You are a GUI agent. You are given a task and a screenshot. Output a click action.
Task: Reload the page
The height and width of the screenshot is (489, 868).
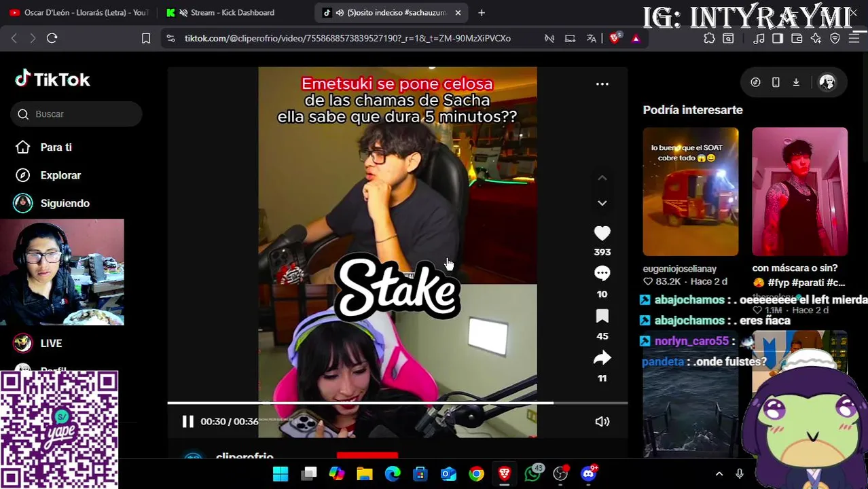[x=52, y=39]
